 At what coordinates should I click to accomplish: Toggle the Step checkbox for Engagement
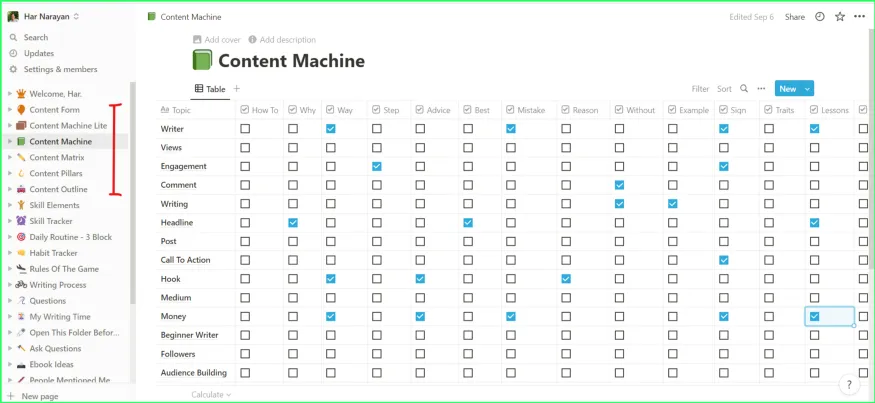(377, 166)
